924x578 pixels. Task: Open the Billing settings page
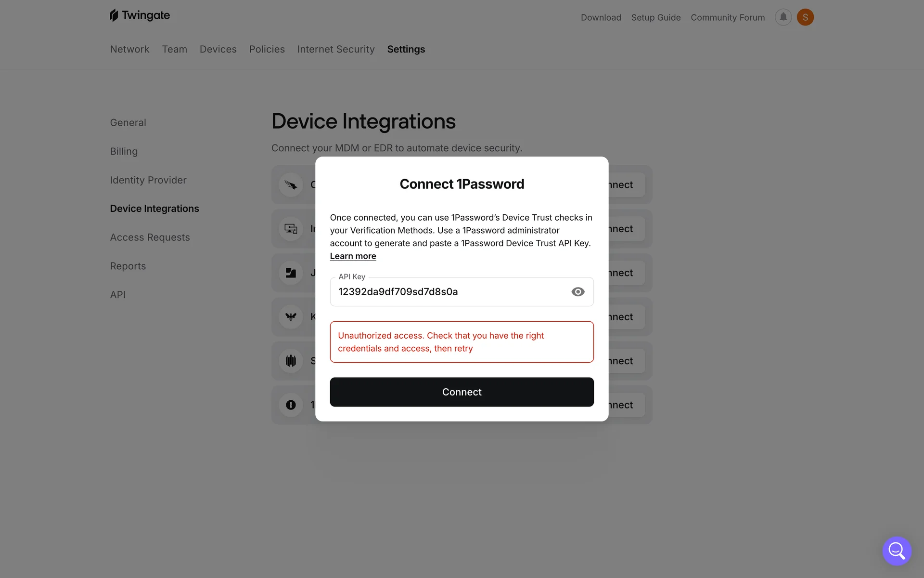tap(124, 151)
